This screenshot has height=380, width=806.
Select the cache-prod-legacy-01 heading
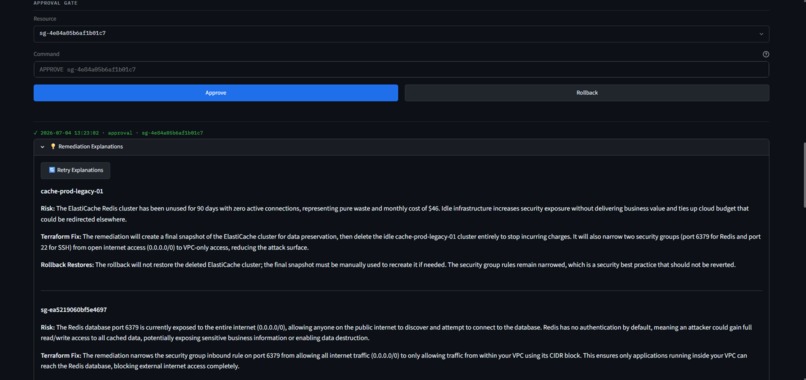tap(72, 191)
